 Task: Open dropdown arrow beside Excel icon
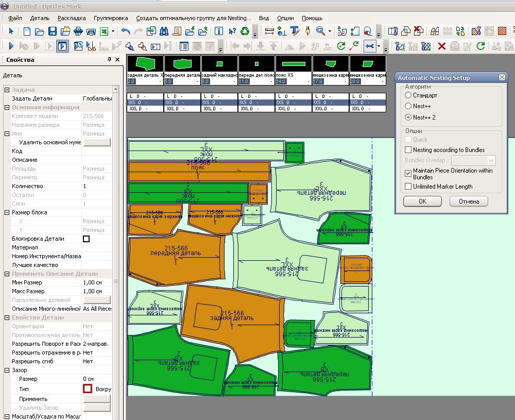coord(113,31)
